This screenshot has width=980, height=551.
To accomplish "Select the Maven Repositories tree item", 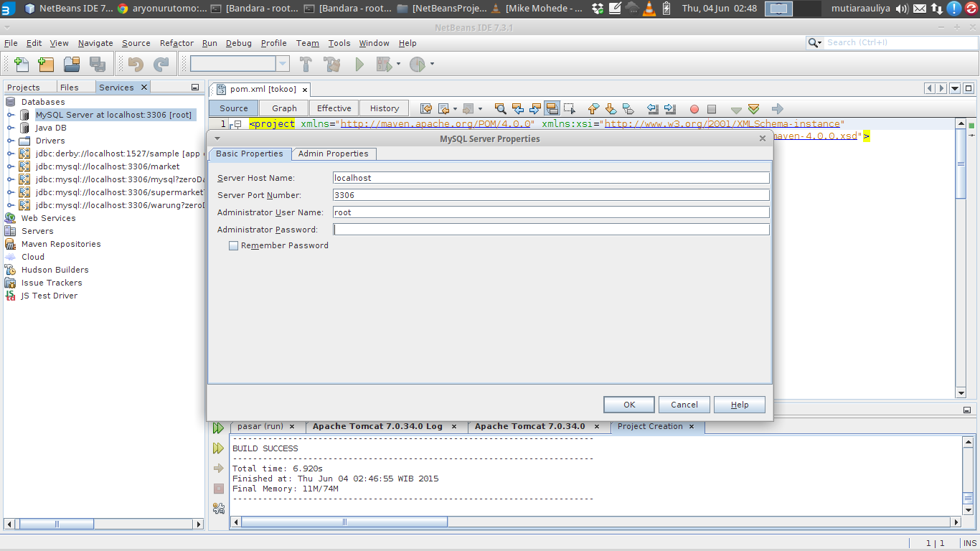I will click(x=61, y=244).
